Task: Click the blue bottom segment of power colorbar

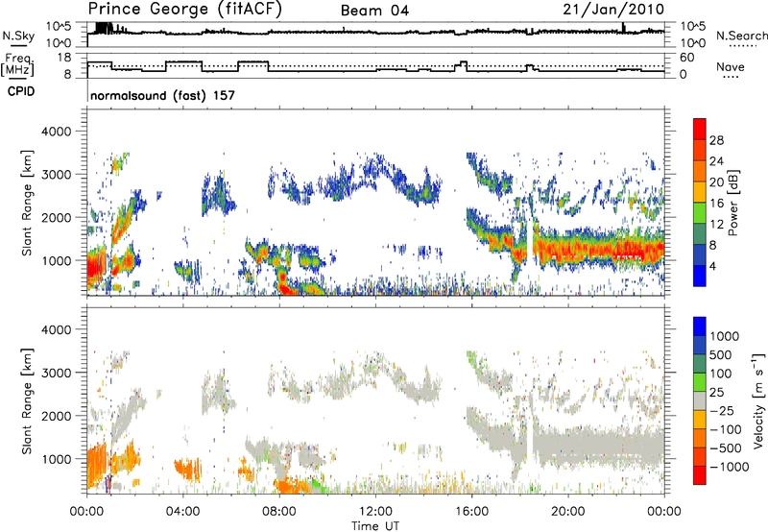Action: click(x=700, y=276)
